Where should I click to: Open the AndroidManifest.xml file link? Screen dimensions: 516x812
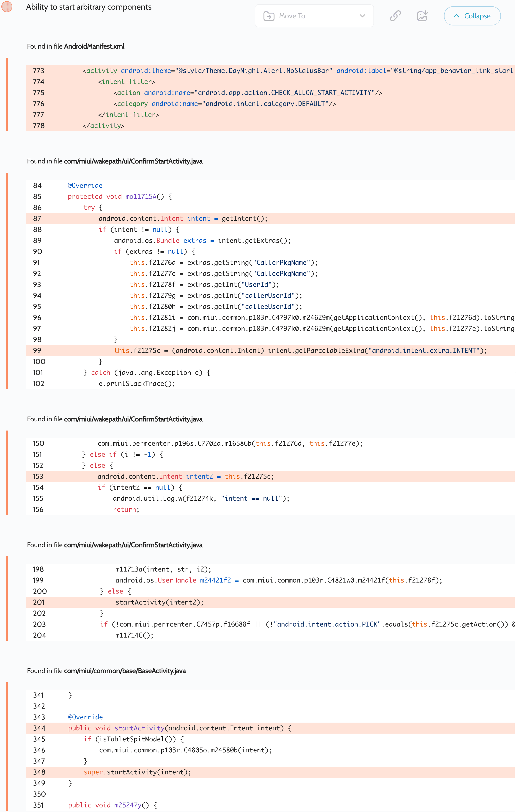[x=94, y=47]
